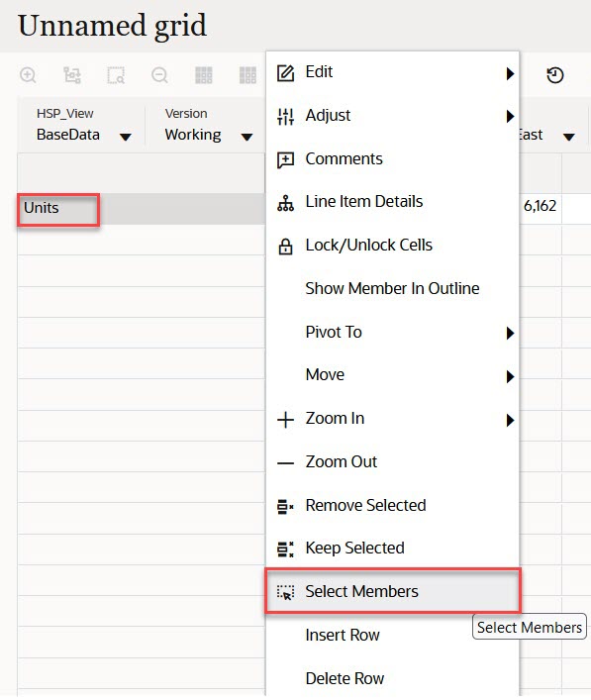Open Line Item Details
Screen dimensions: 591x700
pyautogui.click(x=393, y=202)
